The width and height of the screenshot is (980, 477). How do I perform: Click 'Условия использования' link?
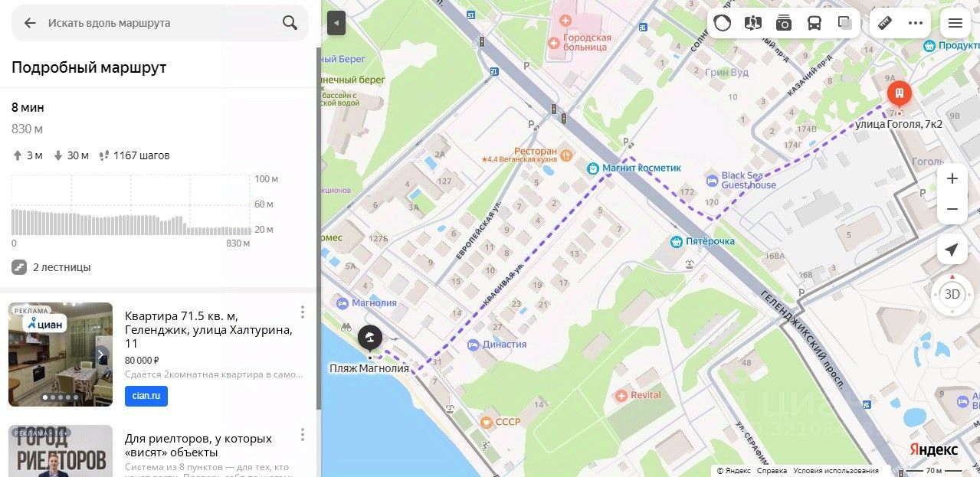pyautogui.click(x=836, y=470)
